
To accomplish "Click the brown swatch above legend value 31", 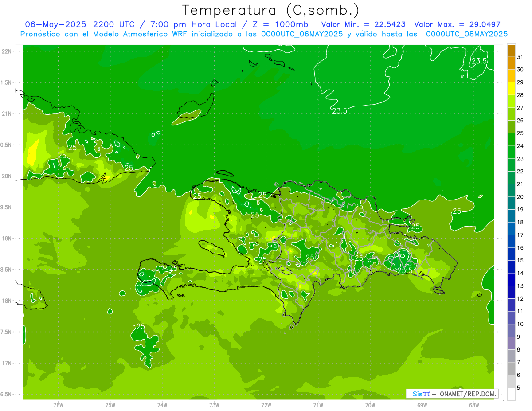I will [511, 51].
